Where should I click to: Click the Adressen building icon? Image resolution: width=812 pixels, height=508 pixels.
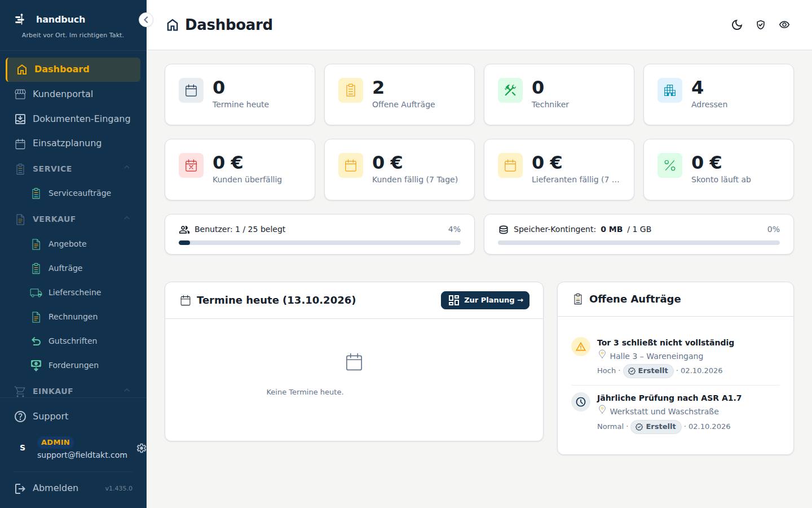coord(670,90)
